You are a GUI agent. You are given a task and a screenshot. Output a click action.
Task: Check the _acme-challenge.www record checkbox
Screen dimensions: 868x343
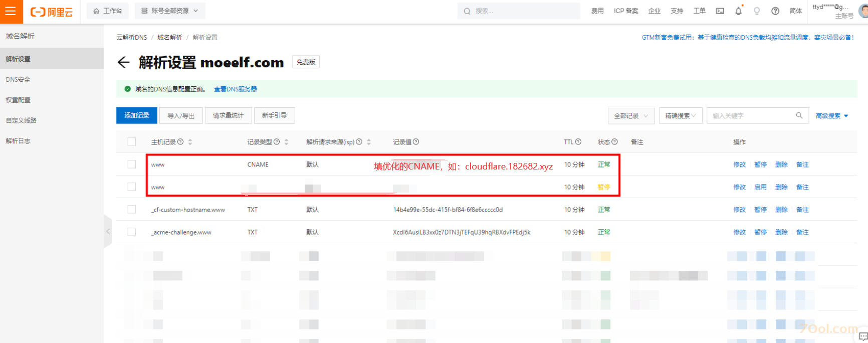click(x=132, y=232)
